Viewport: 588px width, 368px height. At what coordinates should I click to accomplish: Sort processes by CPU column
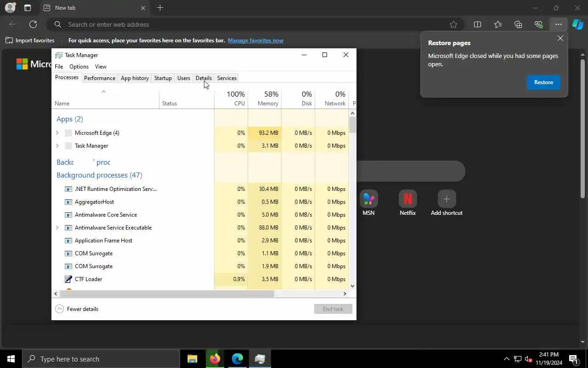(x=231, y=98)
